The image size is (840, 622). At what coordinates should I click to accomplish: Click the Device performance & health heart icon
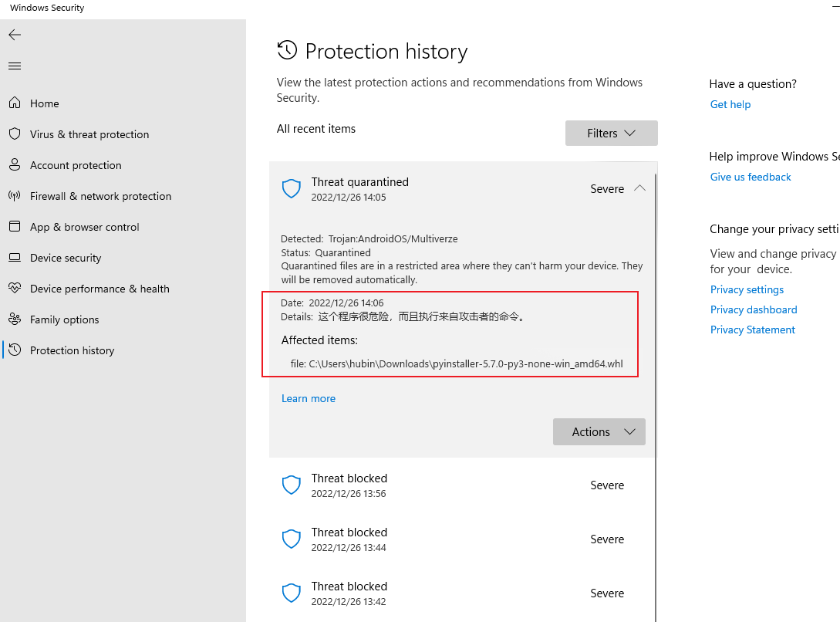(15, 289)
